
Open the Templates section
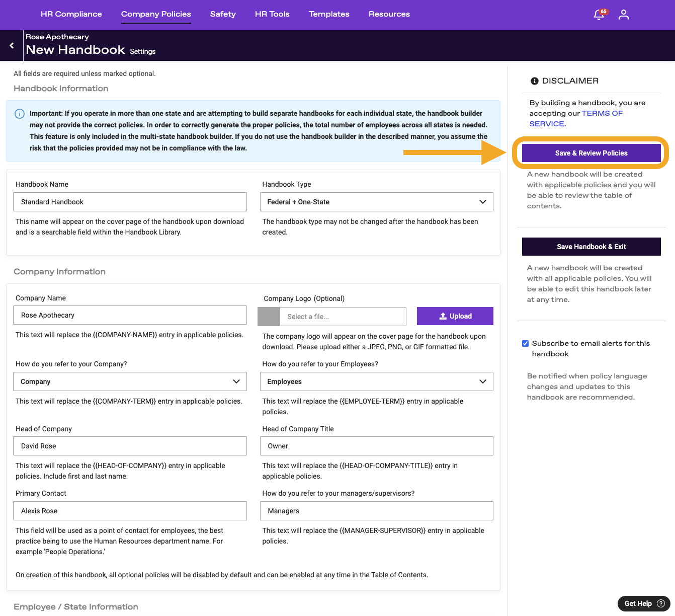pyautogui.click(x=329, y=14)
